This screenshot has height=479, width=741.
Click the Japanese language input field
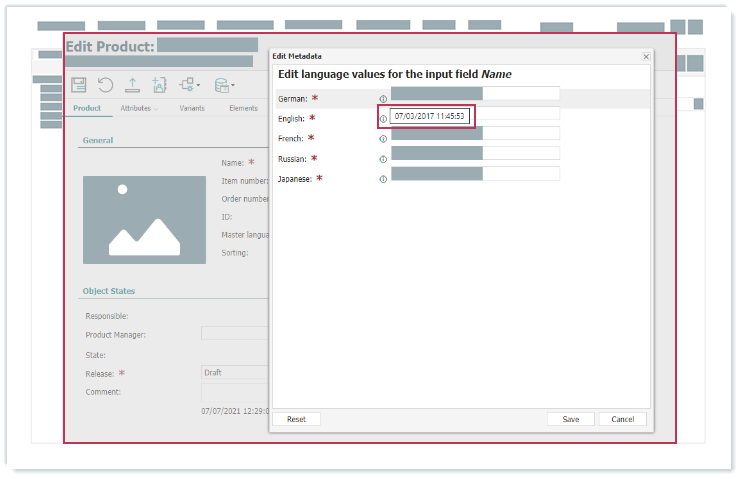click(475, 174)
